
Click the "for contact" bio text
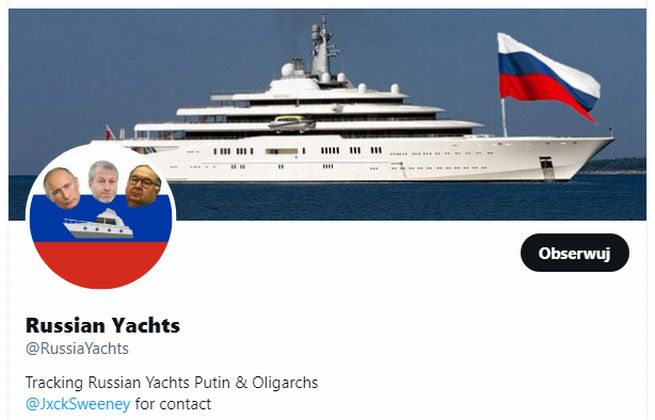(x=173, y=404)
